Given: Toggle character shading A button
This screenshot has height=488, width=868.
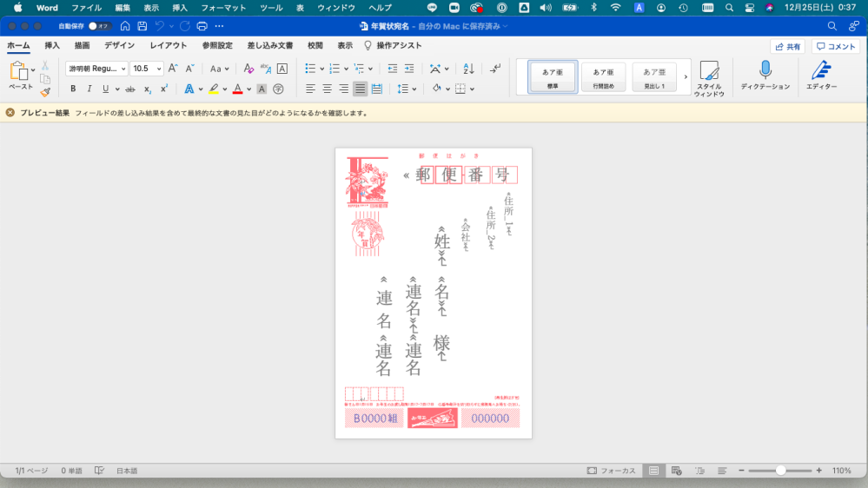Looking at the screenshot, I should click(x=262, y=89).
